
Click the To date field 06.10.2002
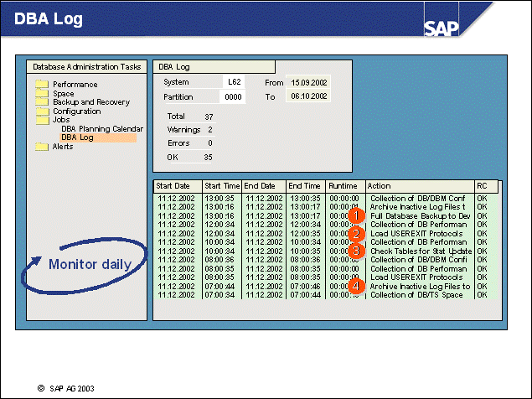click(308, 97)
